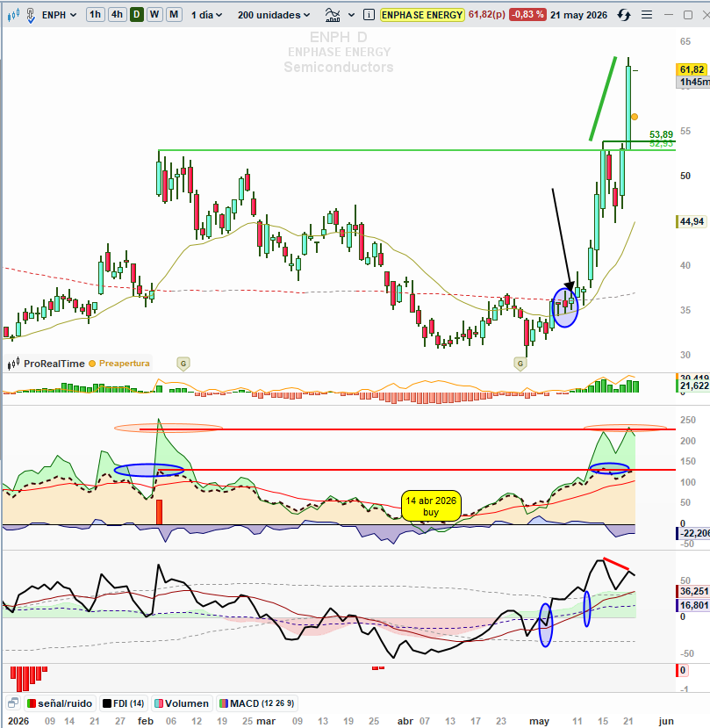The height and width of the screenshot is (728, 710).
Task: Click the 44,94 moving average label
Action: [692, 221]
